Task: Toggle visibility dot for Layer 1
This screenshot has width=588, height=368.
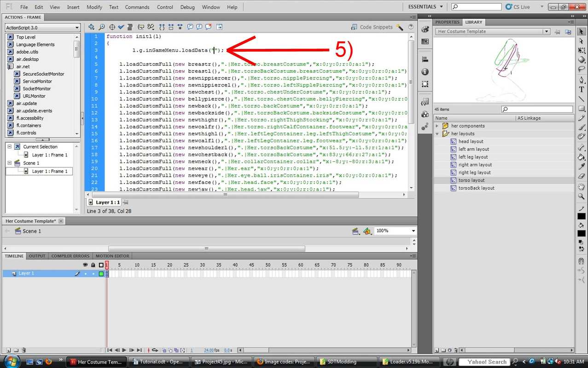Action: tap(85, 274)
